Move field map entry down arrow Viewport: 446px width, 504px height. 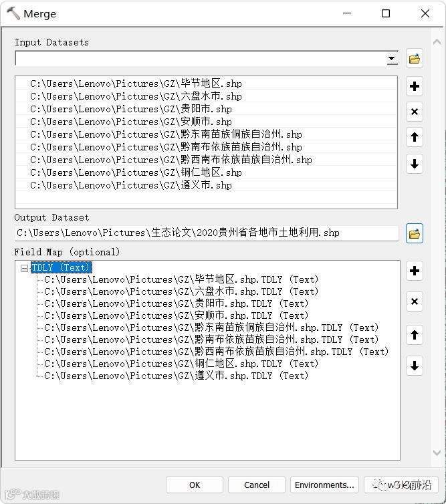(x=414, y=366)
